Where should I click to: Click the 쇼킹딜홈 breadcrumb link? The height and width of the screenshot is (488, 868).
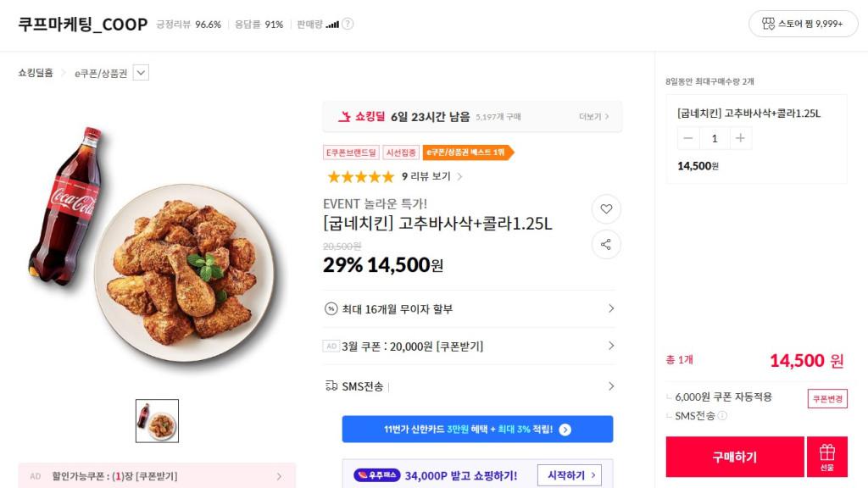click(x=36, y=73)
